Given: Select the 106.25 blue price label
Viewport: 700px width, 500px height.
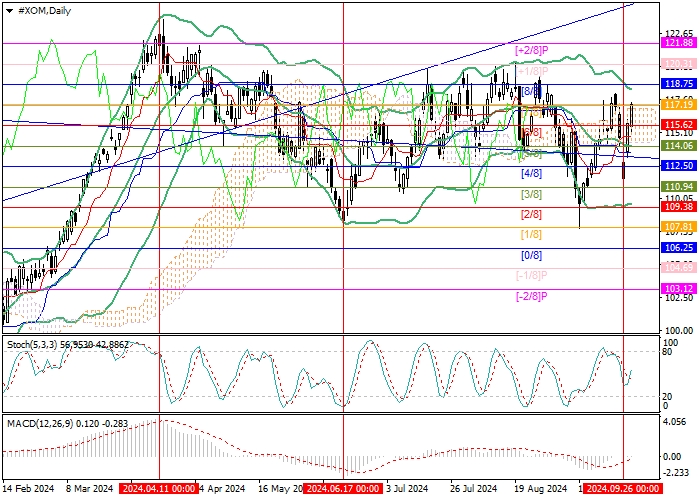Looking at the screenshot, I should pyautogui.click(x=679, y=248).
